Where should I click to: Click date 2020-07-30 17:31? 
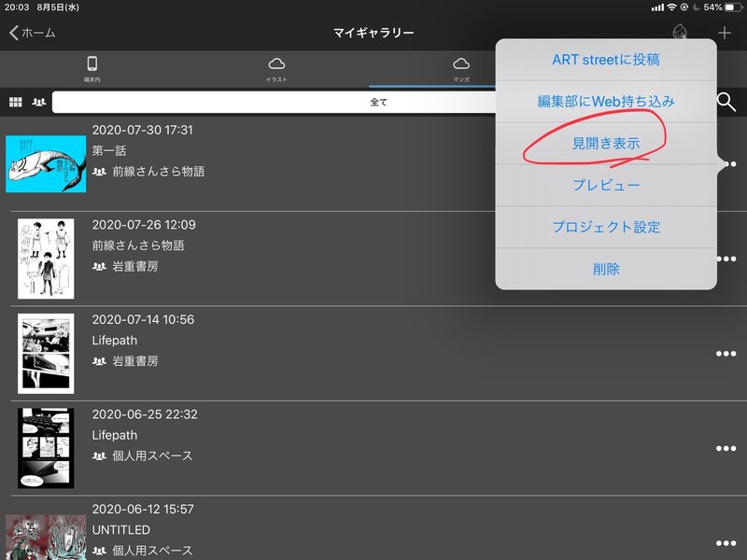tap(143, 130)
